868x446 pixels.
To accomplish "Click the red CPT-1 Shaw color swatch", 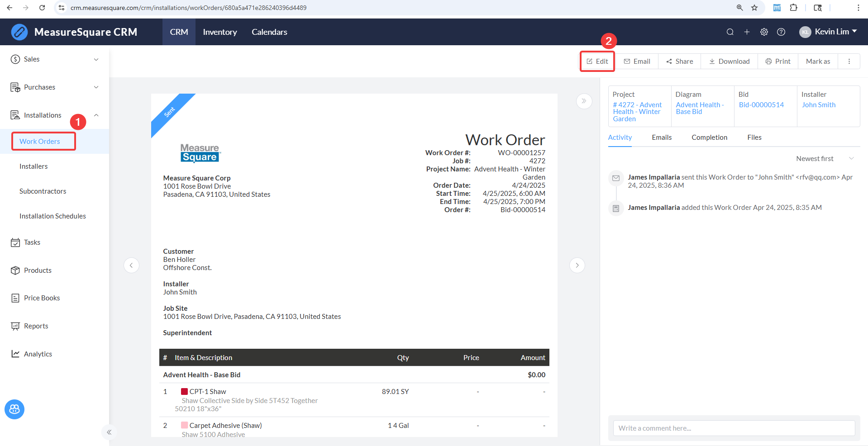I will coord(184,392).
